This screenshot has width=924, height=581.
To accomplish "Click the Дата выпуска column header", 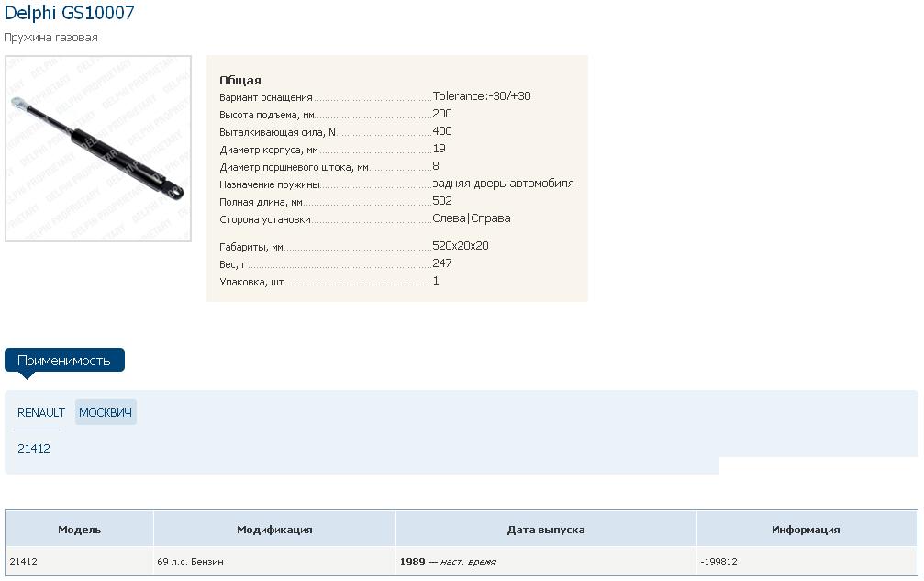I will 546,530.
